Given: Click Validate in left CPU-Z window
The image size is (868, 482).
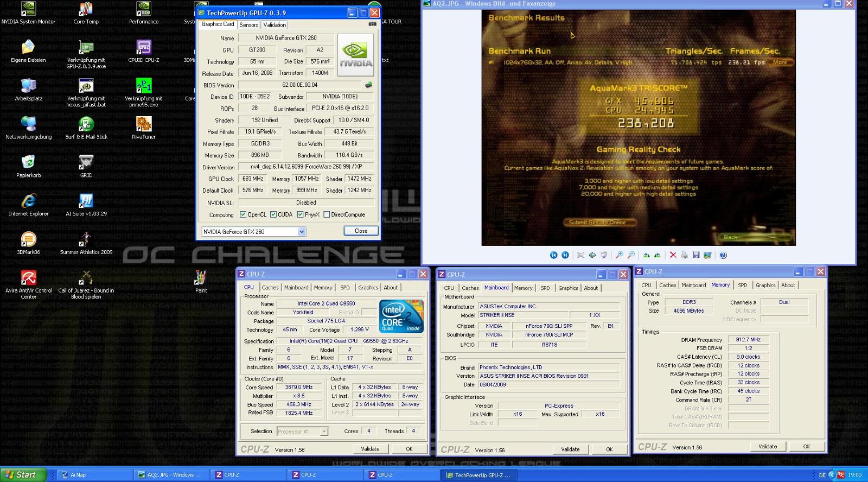Looking at the screenshot, I should [x=370, y=449].
